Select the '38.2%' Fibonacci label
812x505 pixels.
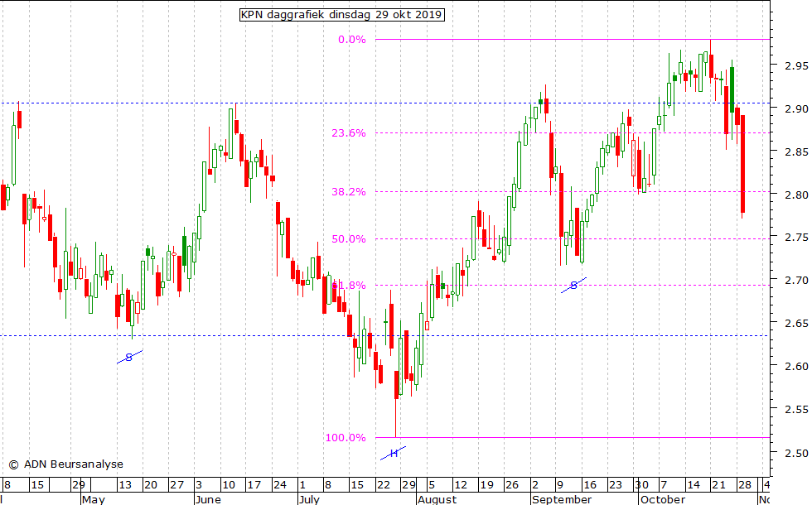pyautogui.click(x=349, y=192)
